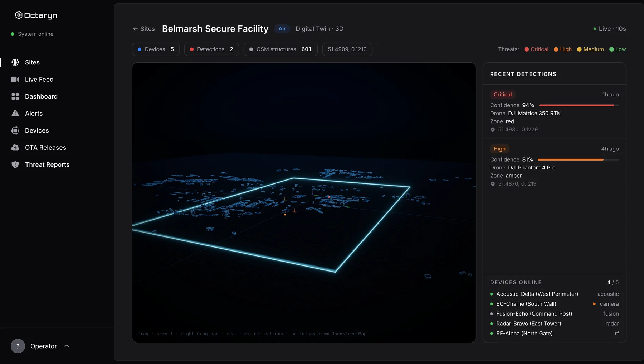Select the Devices sidebar label

point(37,130)
